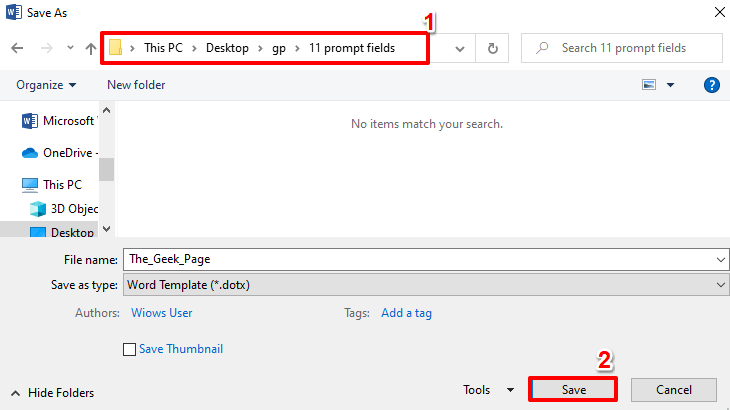Create a New folder
This screenshot has height=410, width=730.
[x=136, y=85]
